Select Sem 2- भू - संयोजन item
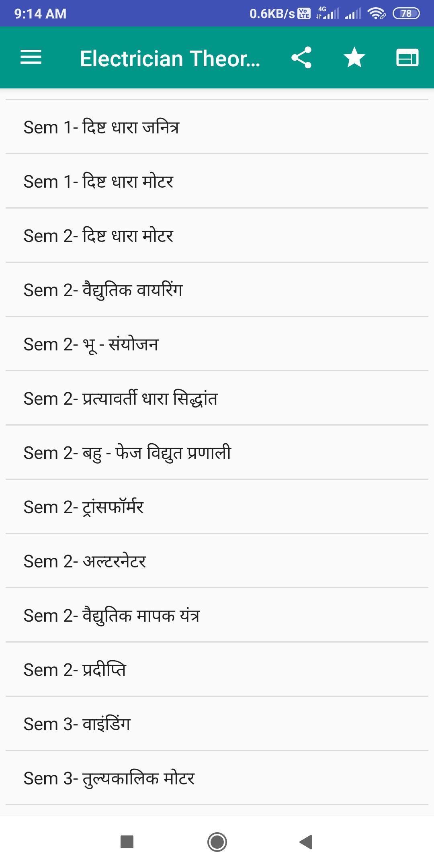 pyautogui.click(x=217, y=344)
